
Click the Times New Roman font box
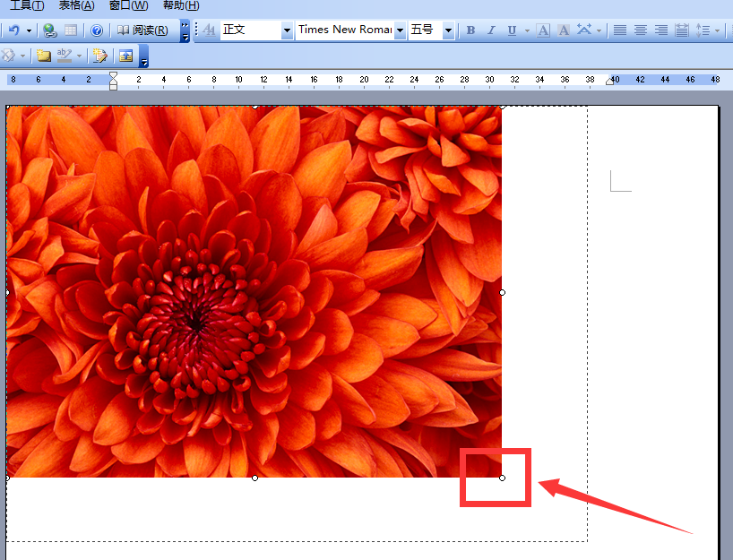point(344,30)
